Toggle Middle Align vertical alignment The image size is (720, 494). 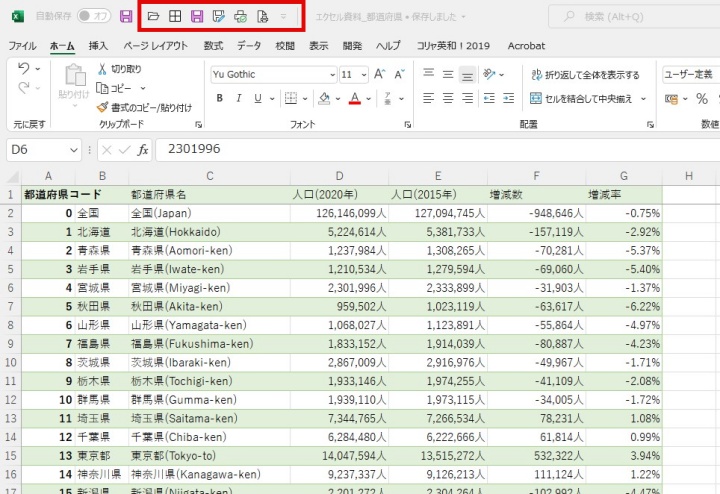[448, 74]
